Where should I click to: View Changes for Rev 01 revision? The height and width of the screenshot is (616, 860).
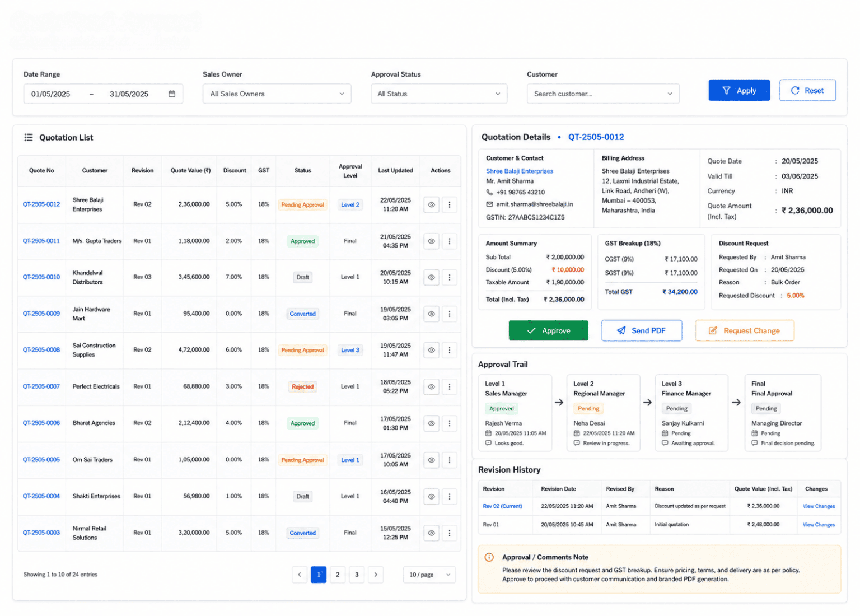tap(819, 525)
